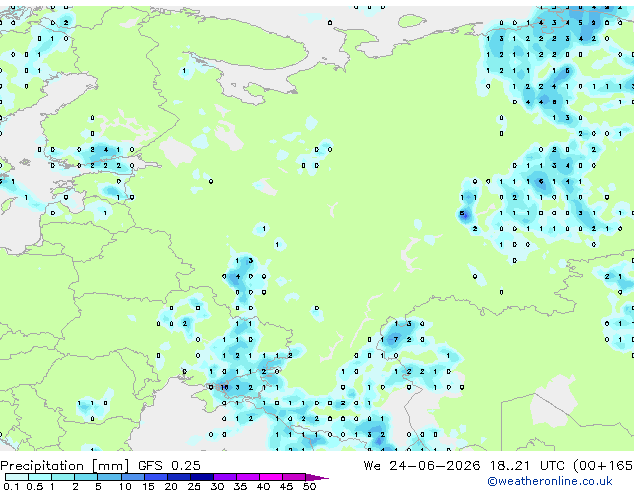Screen dimensions: 634x490
Task: Pick the 20–25 mm legend color swatch
Action: 178,477
